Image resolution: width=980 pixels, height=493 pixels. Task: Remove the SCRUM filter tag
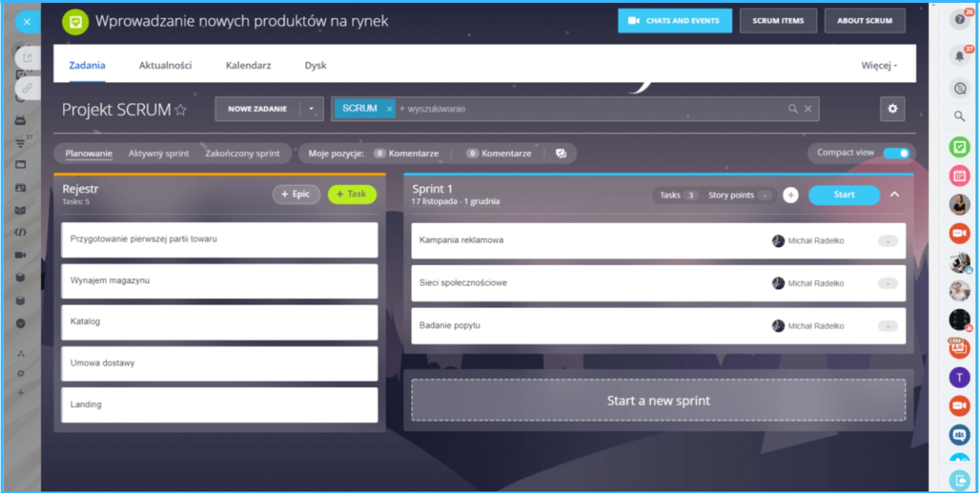pos(390,109)
